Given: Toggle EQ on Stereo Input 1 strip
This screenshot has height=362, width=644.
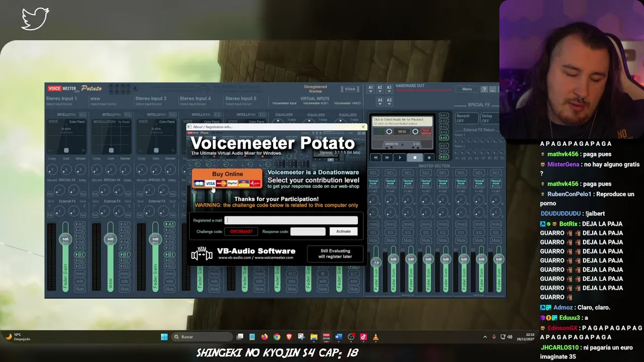Looking at the screenshot, I should coord(83,115).
